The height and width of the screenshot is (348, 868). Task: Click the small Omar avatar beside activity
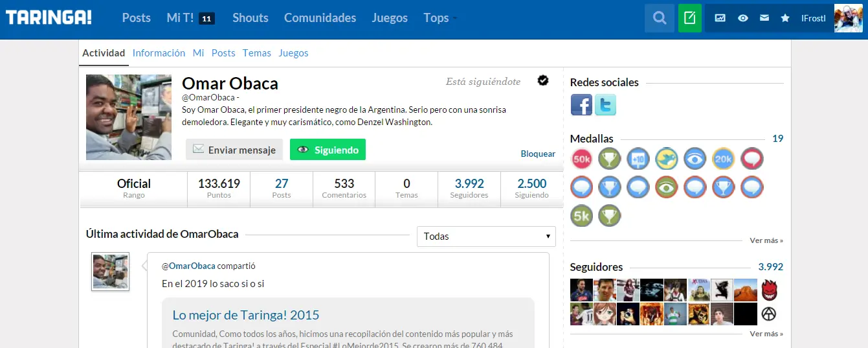[110, 272]
